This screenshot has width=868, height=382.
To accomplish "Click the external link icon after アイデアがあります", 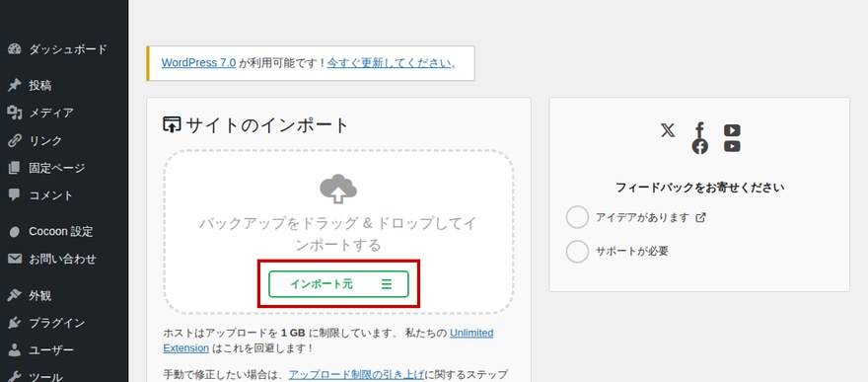I will [x=700, y=217].
